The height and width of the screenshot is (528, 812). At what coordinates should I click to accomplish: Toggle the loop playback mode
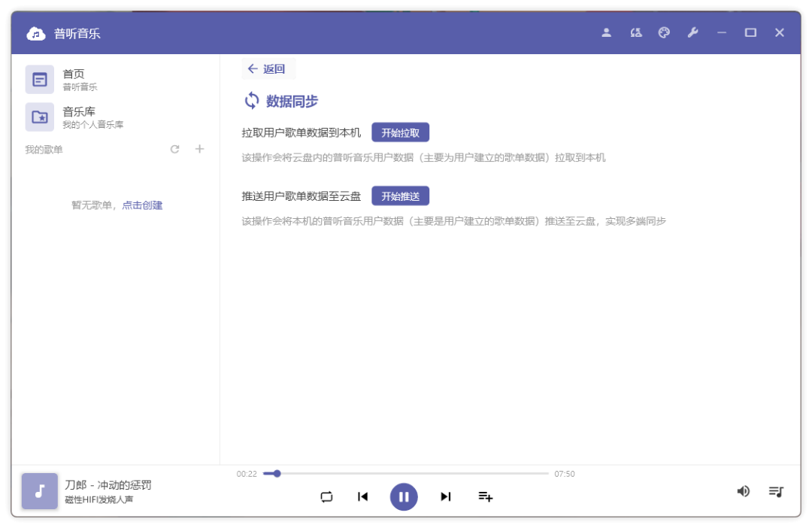(x=326, y=496)
